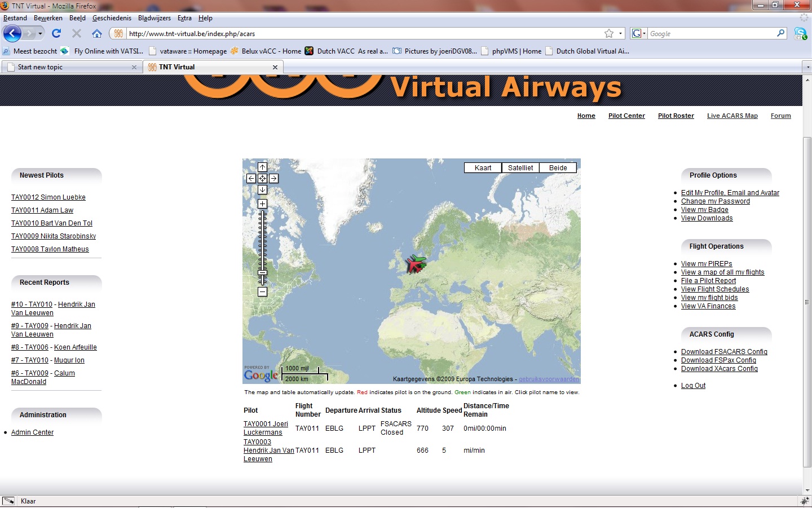Reload the page with the refresh icon
Screen dimensions: 812x508
click(56, 33)
